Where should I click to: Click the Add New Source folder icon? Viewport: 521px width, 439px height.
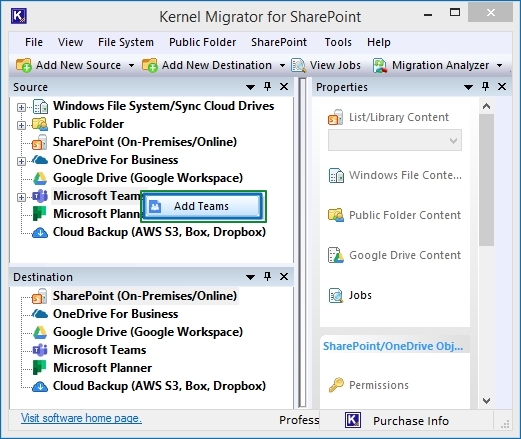24,65
